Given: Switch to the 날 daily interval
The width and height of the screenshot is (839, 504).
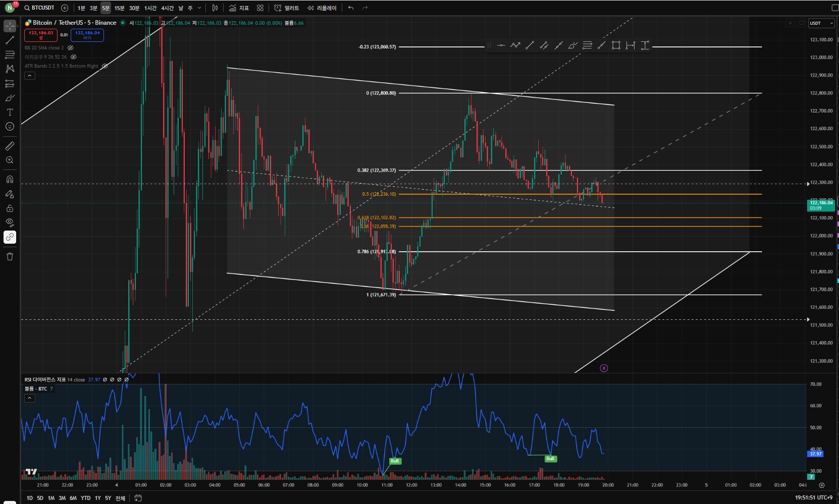Looking at the screenshot, I should tap(181, 8).
